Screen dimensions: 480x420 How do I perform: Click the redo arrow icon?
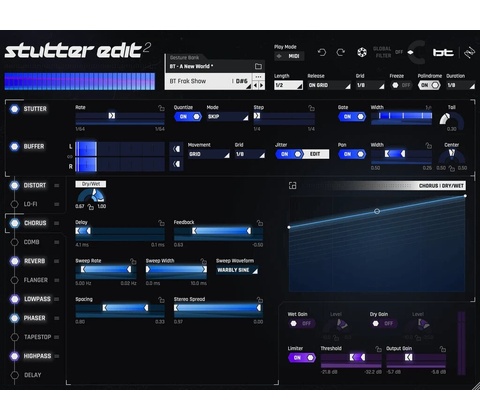point(341,52)
